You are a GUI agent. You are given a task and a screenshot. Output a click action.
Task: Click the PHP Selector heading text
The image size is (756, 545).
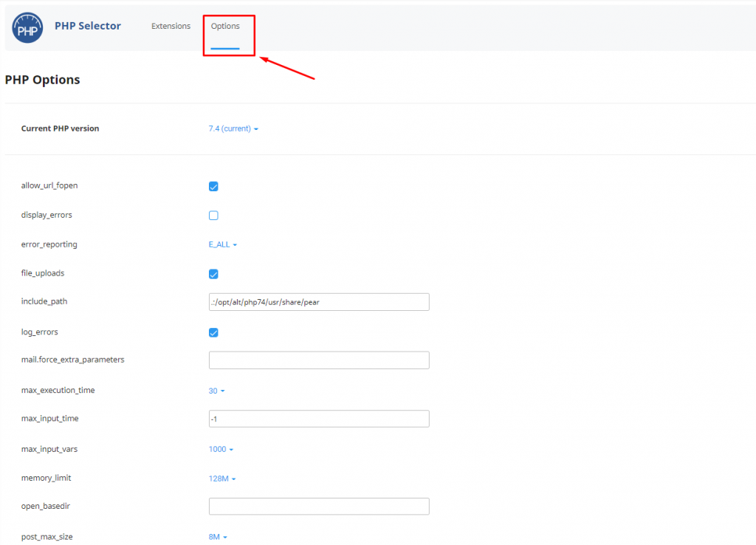87,25
